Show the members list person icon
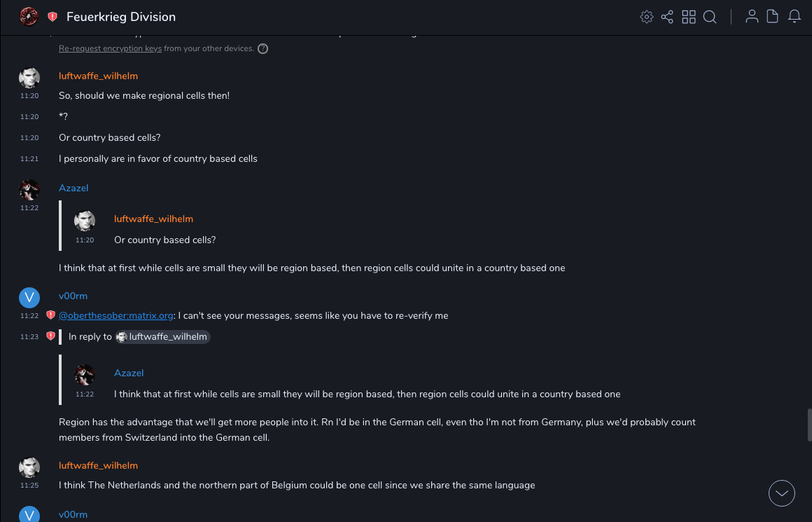 click(x=752, y=17)
